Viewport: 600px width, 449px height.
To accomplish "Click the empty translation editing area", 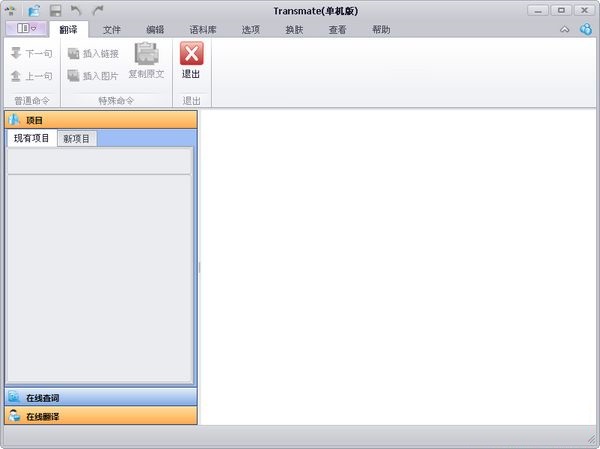I will pyautogui.click(x=398, y=265).
